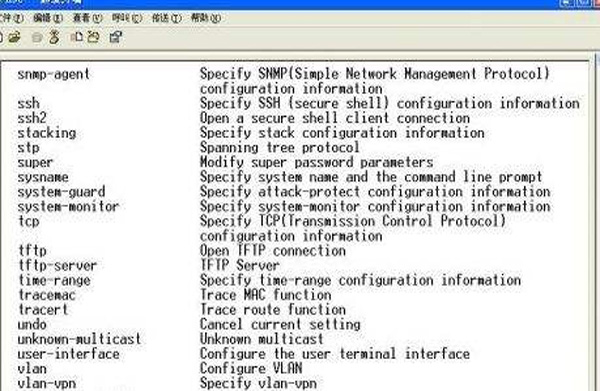600x391 pixels.
Task: Click the Send file toolbar icon
Action: [x=77, y=37]
